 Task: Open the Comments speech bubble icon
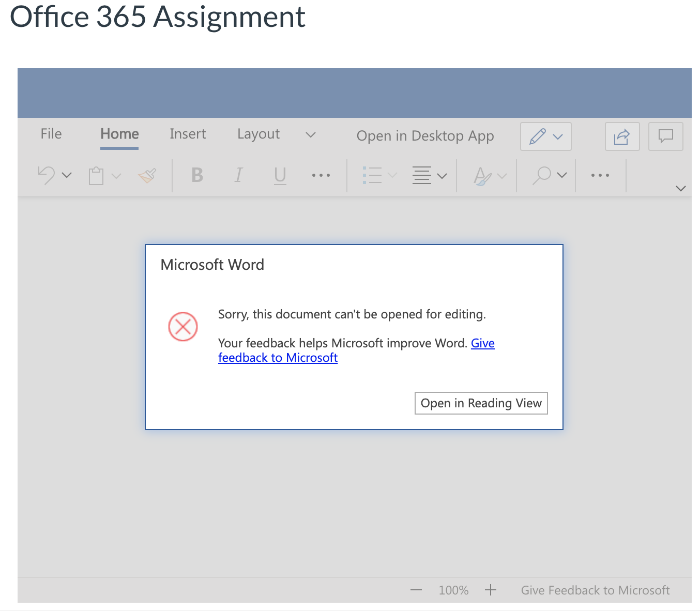point(665,136)
